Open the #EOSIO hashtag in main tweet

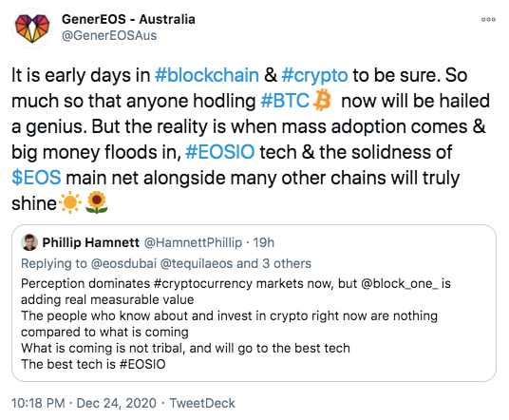coord(219,152)
